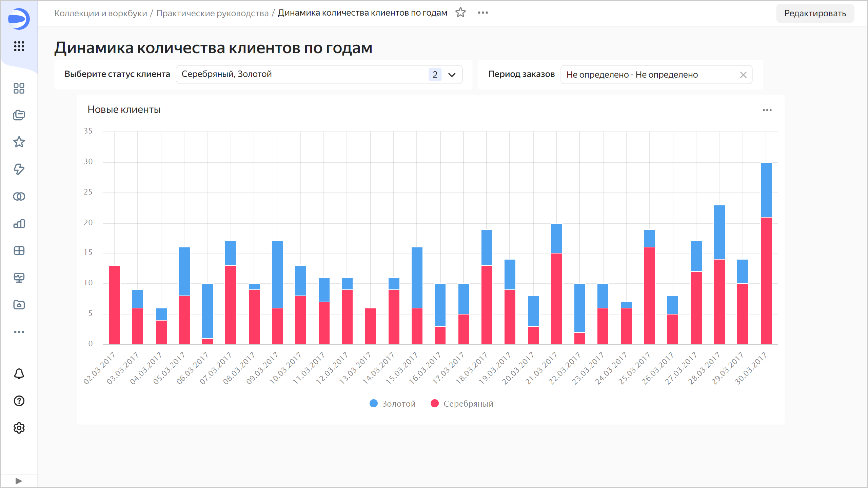Screen dimensions: 868x488
Task: Clear the Период заказов date range
Action: pos(743,75)
